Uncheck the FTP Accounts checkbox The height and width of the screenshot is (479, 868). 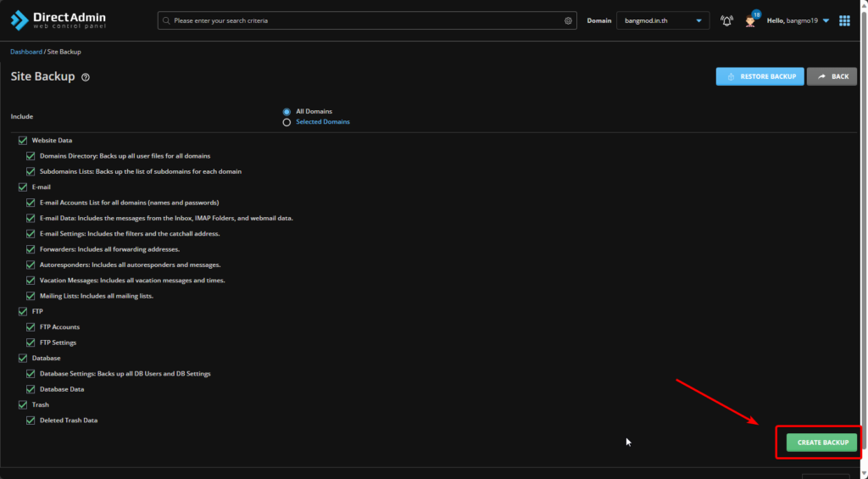(31, 327)
